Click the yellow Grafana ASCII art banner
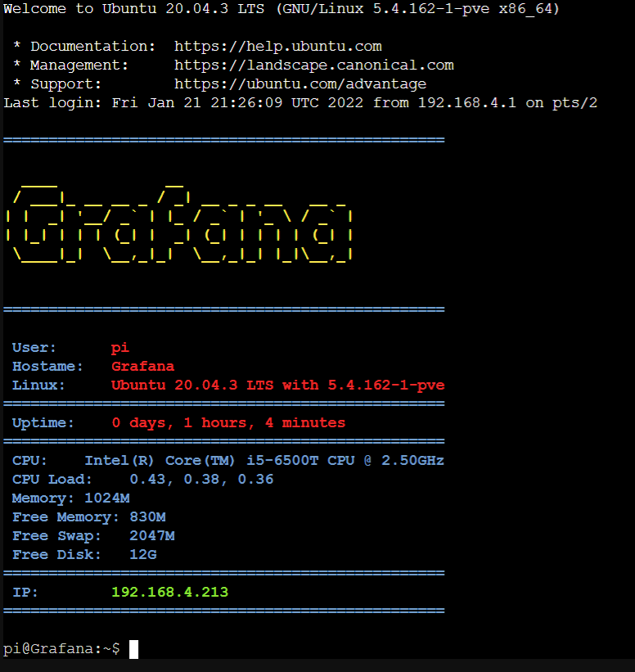The width and height of the screenshot is (635, 672). coord(179,223)
